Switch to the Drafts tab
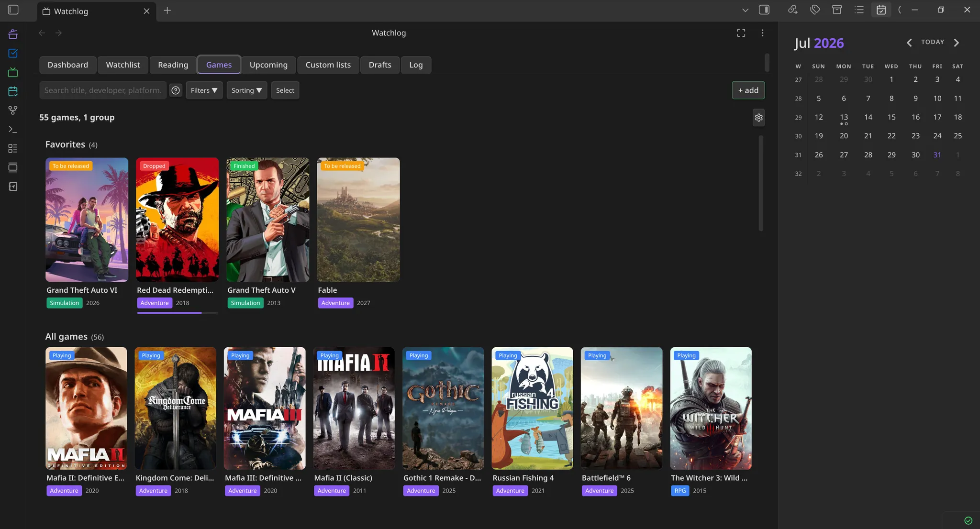 pyautogui.click(x=380, y=65)
